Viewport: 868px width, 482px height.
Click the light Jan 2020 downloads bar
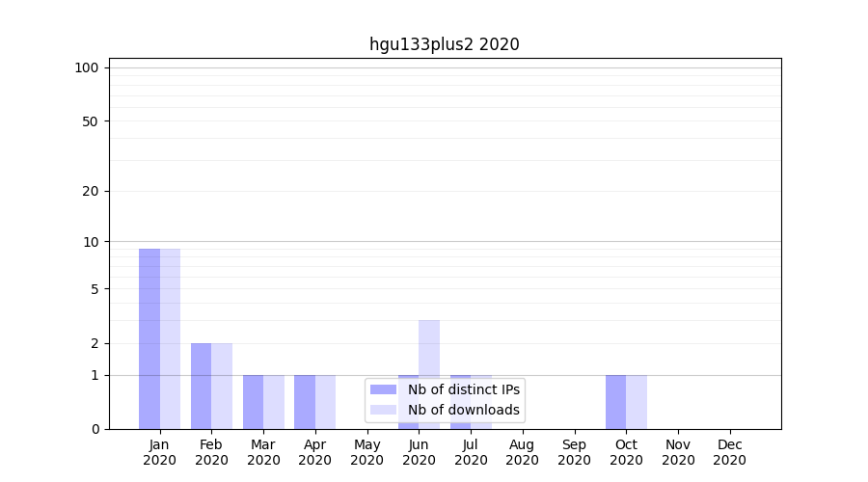tap(170, 338)
